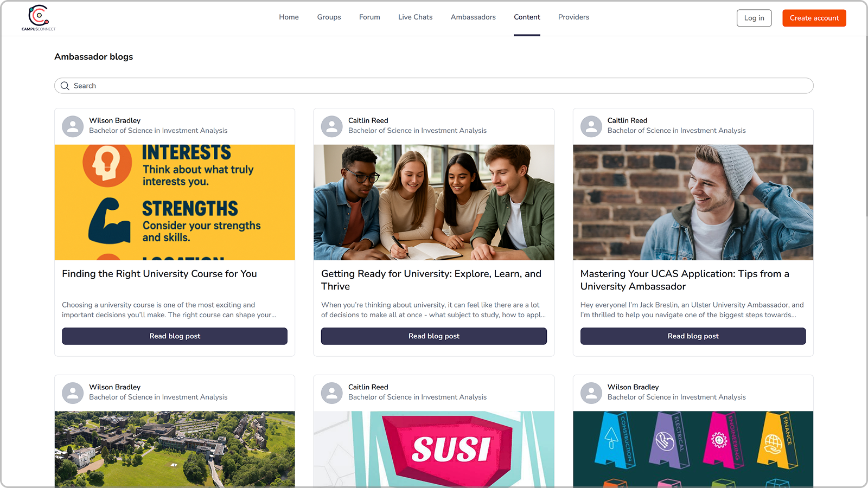Click Caitlin Reed's avatar on the SUSI card
868x488 pixels.
pyautogui.click(x=332, y=393)
